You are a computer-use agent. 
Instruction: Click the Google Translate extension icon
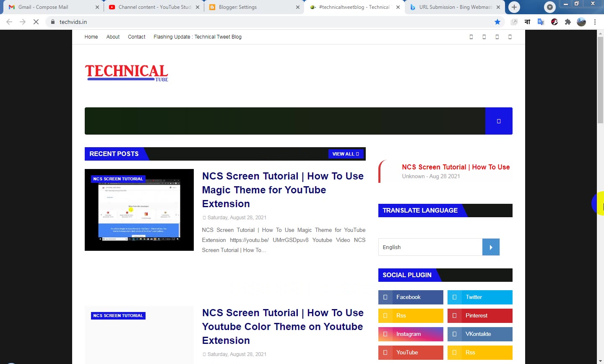click(x=541, y=22)
